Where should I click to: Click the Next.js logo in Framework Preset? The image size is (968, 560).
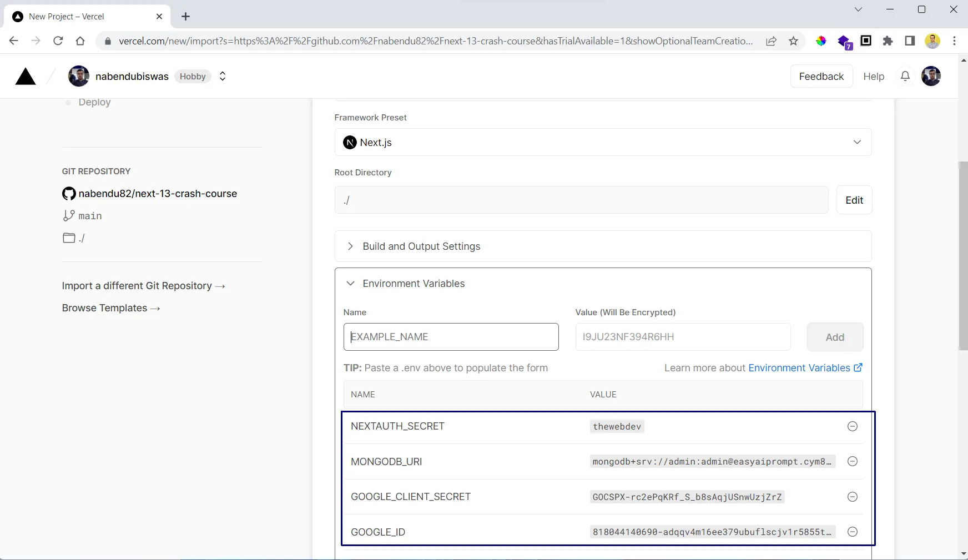click(x=350, y=143)
